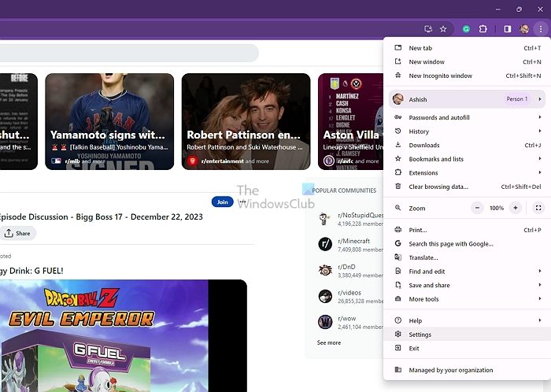Screen dimensions: 551x392
Task: Click Managed by your organization
Action: pos(468,370)
